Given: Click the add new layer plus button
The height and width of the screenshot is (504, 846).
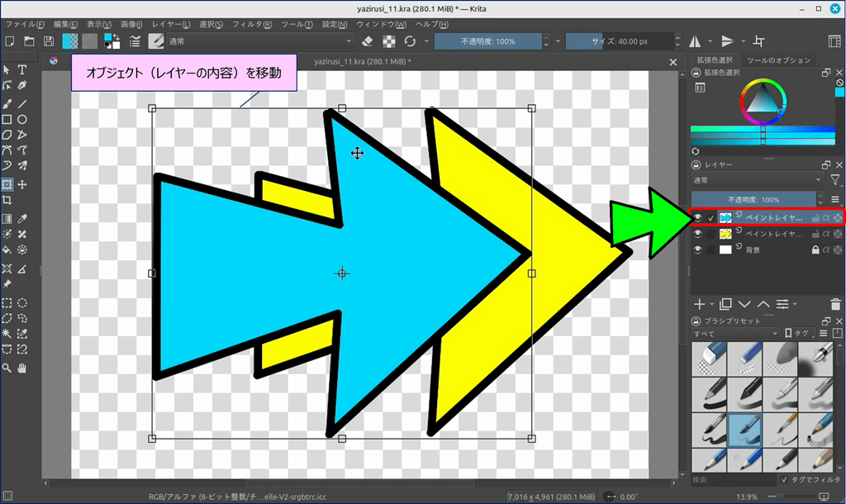Looking at the screenshot, I should 699,304.
